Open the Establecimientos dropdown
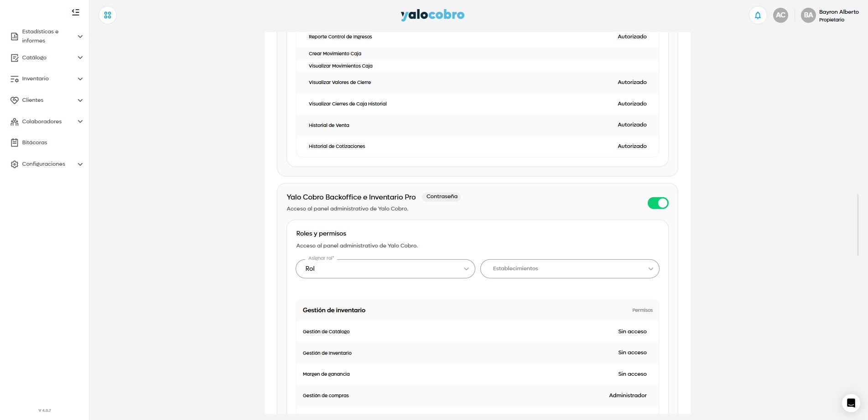Image resolution: width=868 pixels, height=420 pixels. click(570, 268)
